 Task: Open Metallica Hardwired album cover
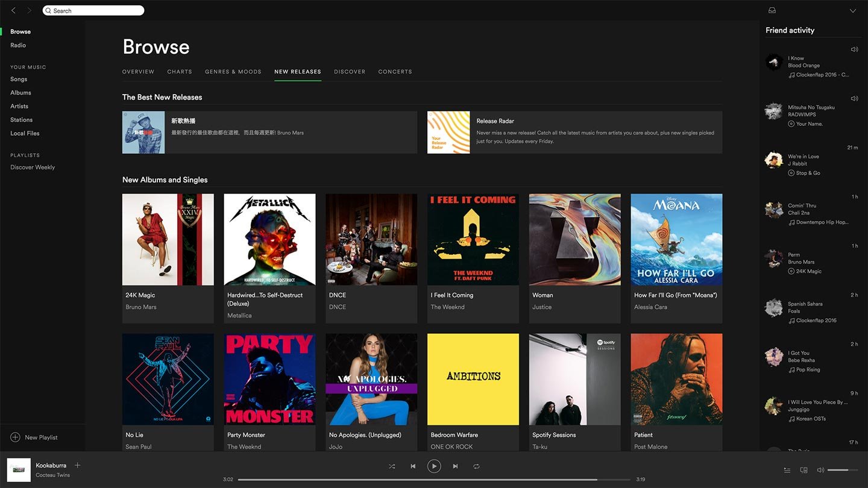[269, 239]
